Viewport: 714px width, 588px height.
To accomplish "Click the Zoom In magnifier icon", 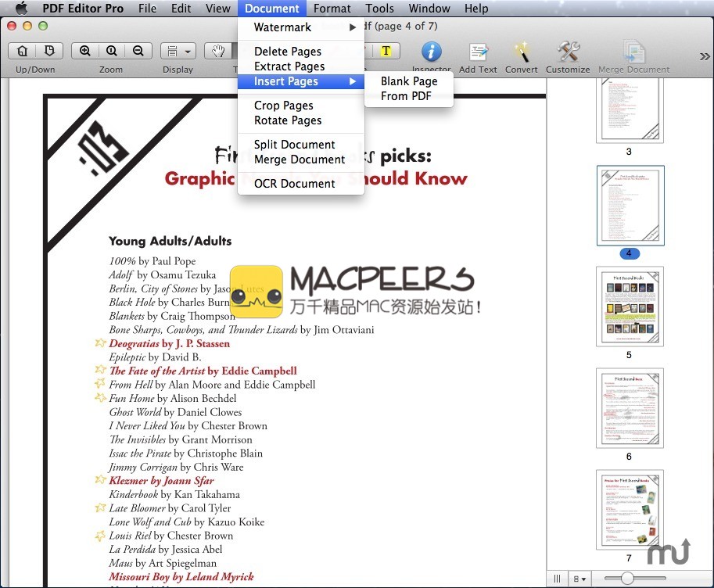I will (x=85, y=51).
